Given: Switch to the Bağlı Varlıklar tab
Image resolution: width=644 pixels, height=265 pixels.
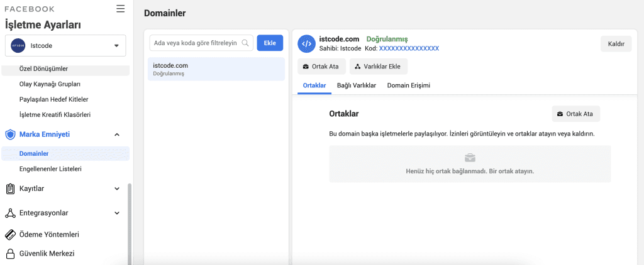Looking at the screenshot, I should (356, 85).
